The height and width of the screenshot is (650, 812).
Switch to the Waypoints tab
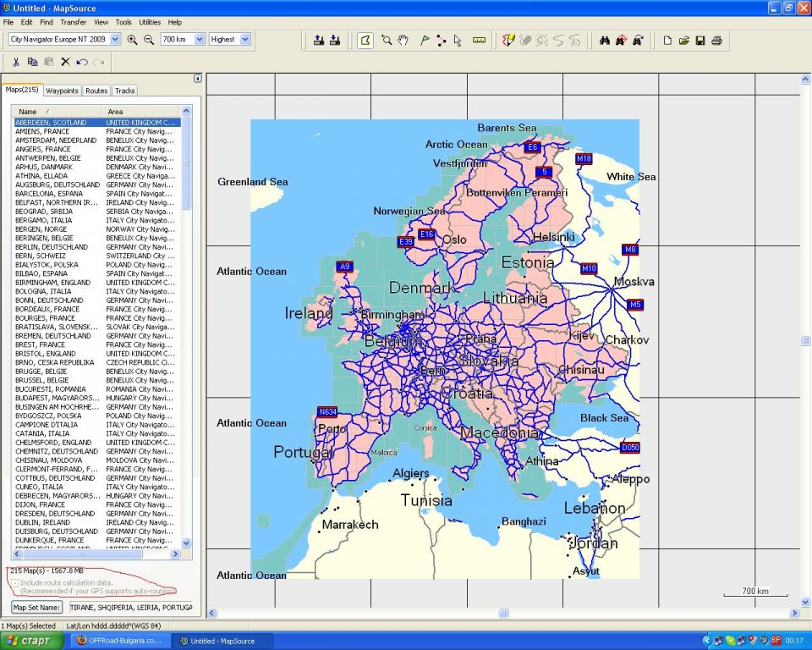[x=62, y=91]
